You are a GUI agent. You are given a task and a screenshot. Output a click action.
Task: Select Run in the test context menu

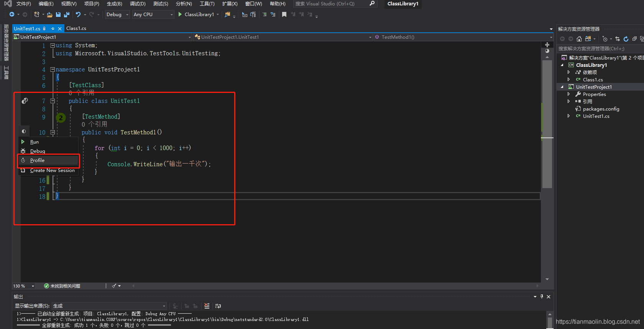(49, 142)
